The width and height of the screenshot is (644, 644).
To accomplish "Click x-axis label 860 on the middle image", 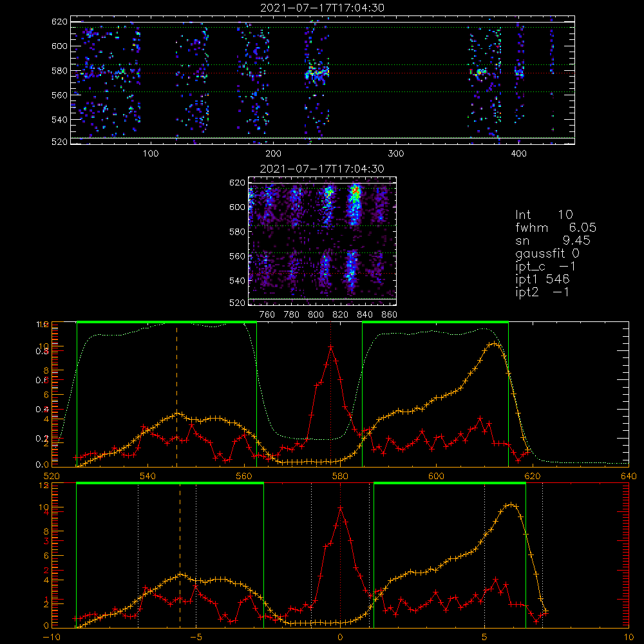I will coord(390,315).
